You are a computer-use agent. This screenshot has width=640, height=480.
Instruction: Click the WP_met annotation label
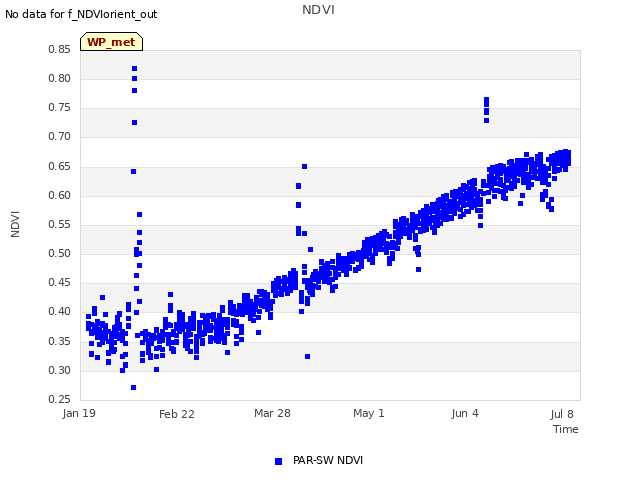coord(111,42)
